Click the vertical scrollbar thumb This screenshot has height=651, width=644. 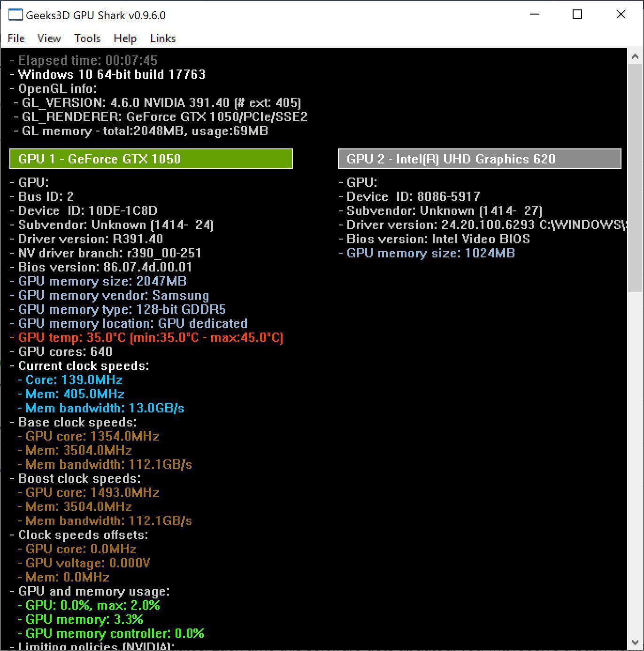tap(635, 178)
